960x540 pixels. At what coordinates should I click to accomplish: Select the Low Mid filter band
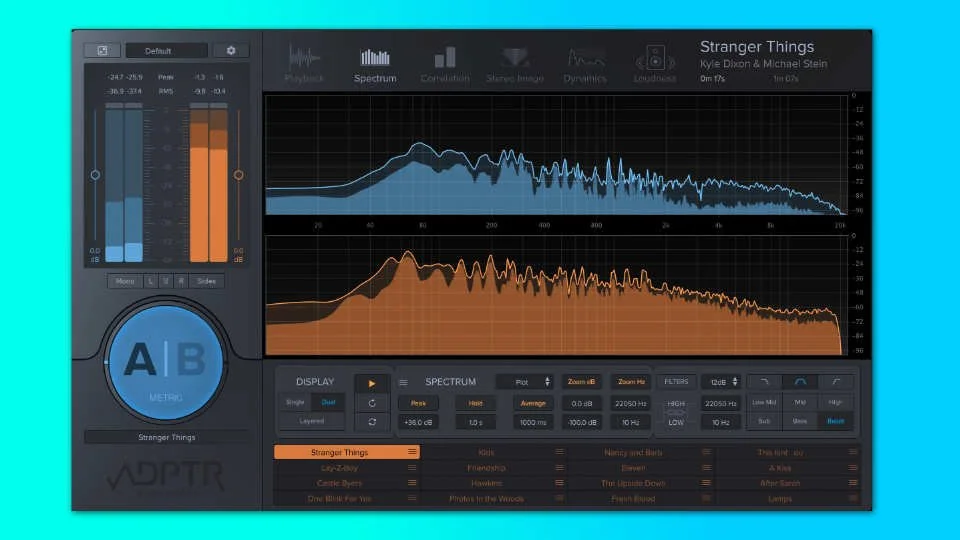pos(764,402)
